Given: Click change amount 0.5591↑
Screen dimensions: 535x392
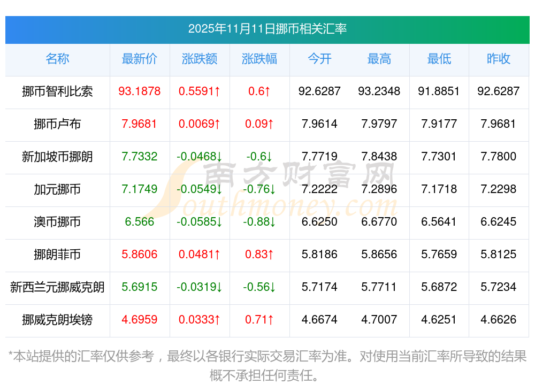Looking at the screenshot, I should coord(199,91).
